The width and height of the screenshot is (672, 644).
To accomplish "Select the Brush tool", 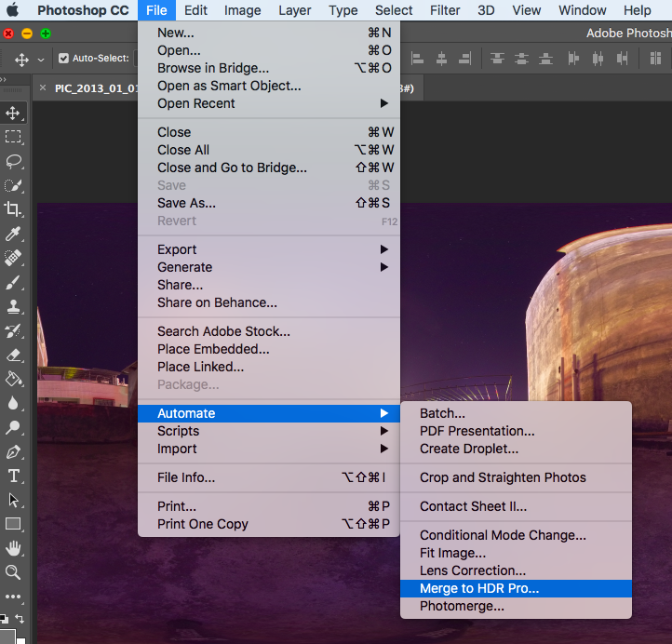I will tap(13, 282).
